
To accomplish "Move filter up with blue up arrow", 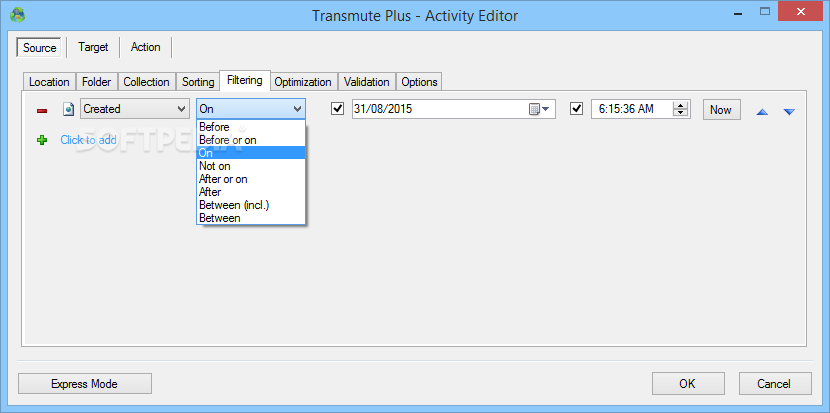I will (762, 112).
